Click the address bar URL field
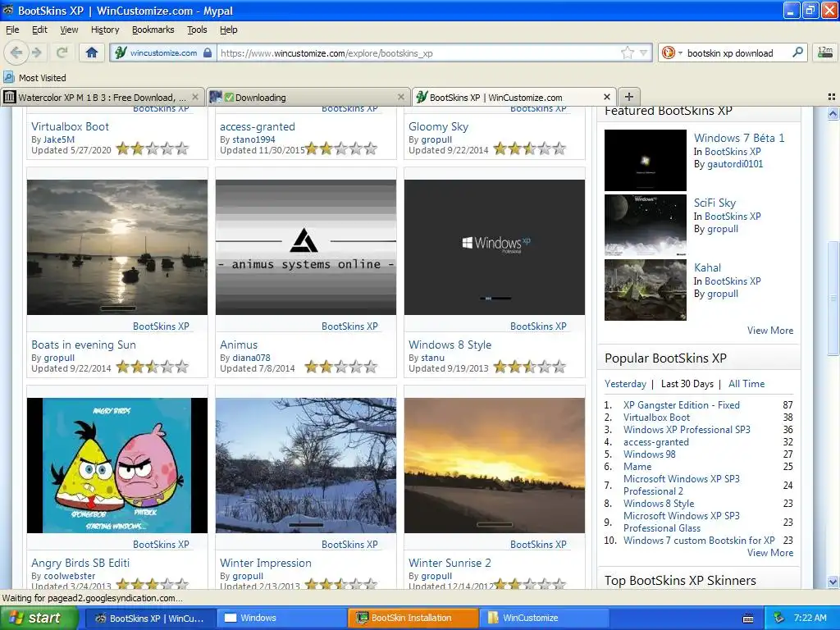This screenshot has height=630, width=840. [418, 53]
